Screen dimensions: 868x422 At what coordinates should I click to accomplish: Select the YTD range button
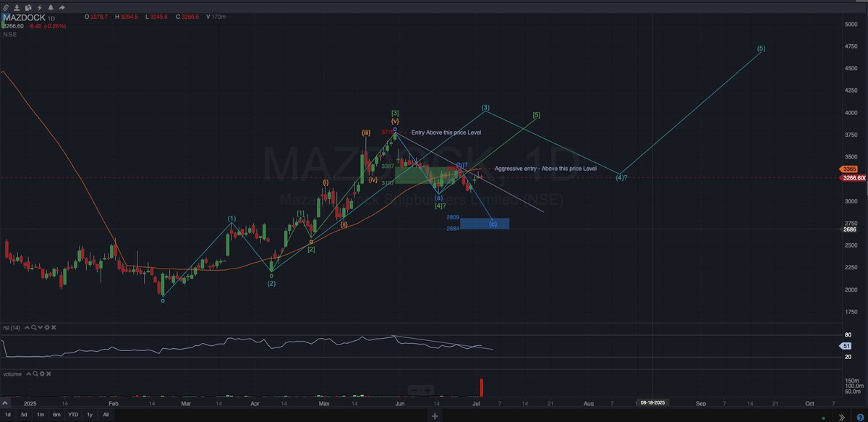pos(73,415)
